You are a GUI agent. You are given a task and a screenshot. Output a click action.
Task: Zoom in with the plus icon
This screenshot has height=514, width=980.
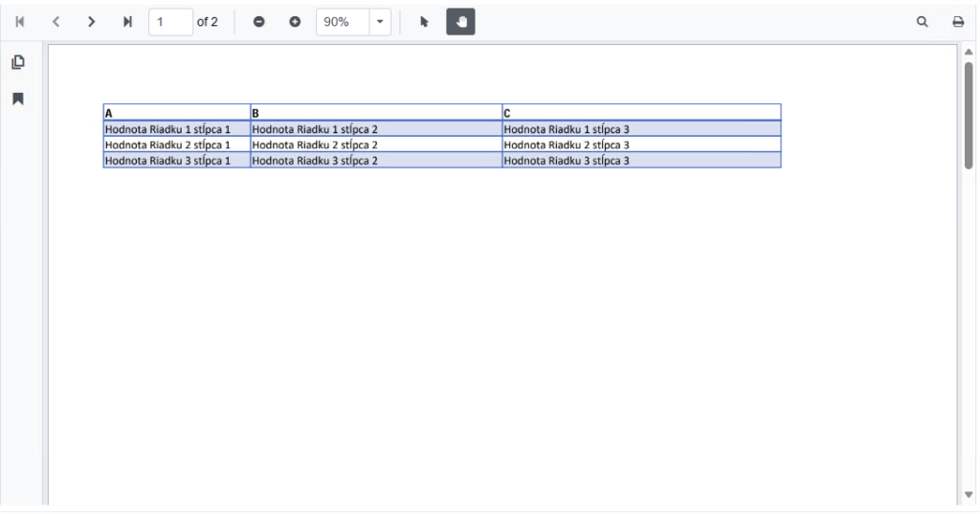coord(295,22)
